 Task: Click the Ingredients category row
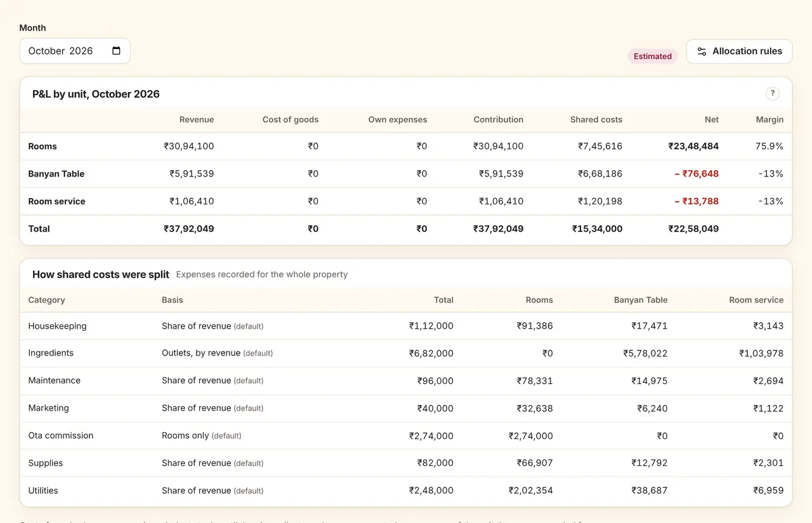tap(406, 354)
